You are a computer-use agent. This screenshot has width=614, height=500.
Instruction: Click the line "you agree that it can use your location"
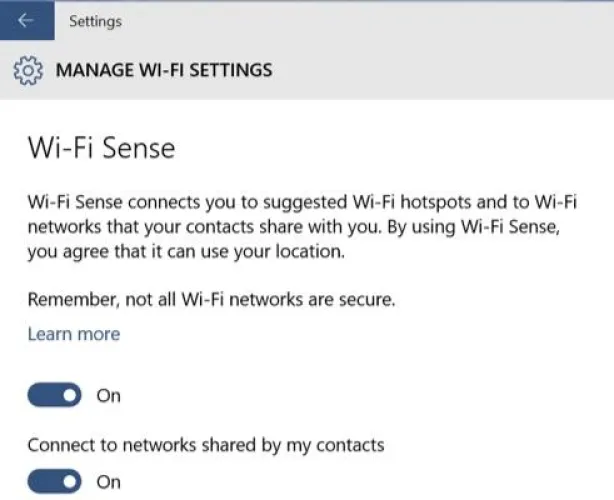click(185, 252)
